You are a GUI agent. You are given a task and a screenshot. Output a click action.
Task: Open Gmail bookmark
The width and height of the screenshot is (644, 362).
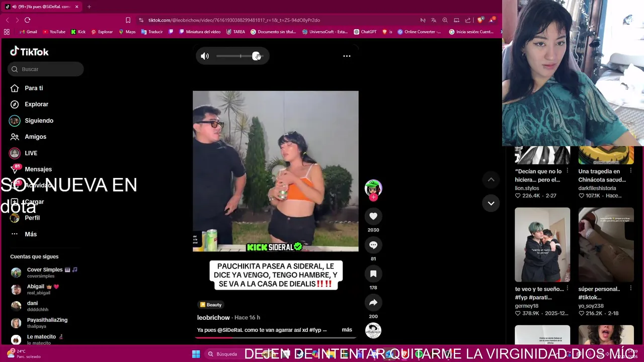click(x=28, y=32)
